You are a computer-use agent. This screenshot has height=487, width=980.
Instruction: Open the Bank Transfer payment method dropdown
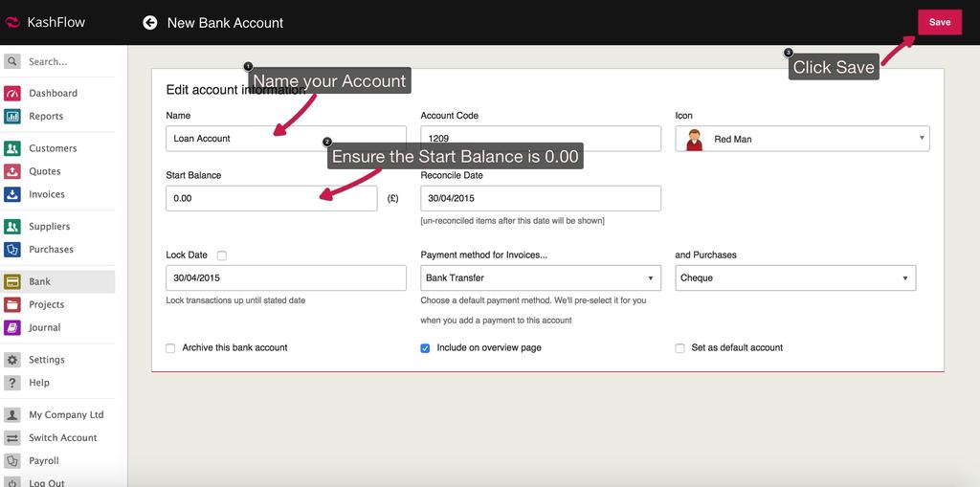click(x=541, y=278)
